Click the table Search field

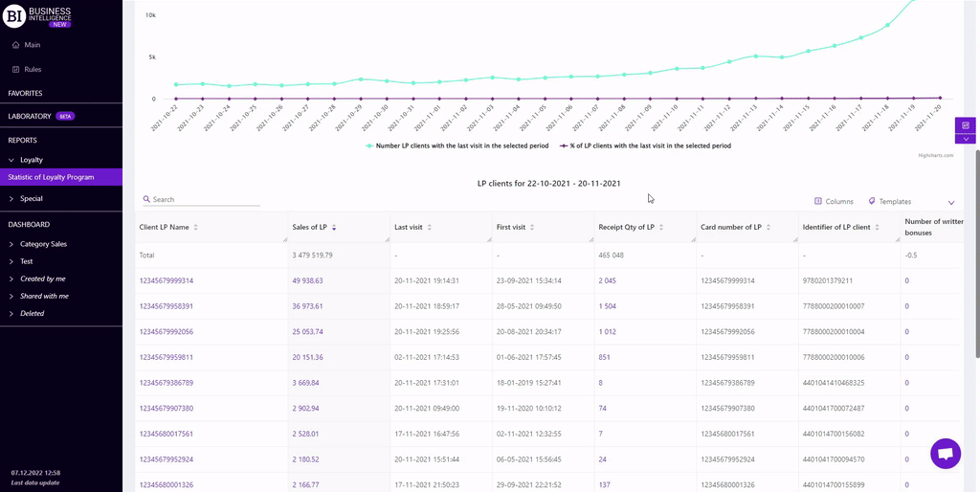click(x=205, y=200)
